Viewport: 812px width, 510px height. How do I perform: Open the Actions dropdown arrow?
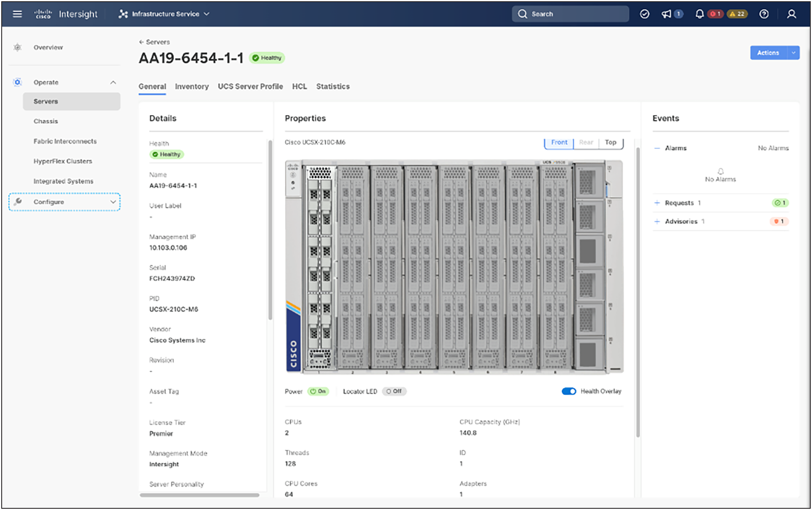coord(793,53)
